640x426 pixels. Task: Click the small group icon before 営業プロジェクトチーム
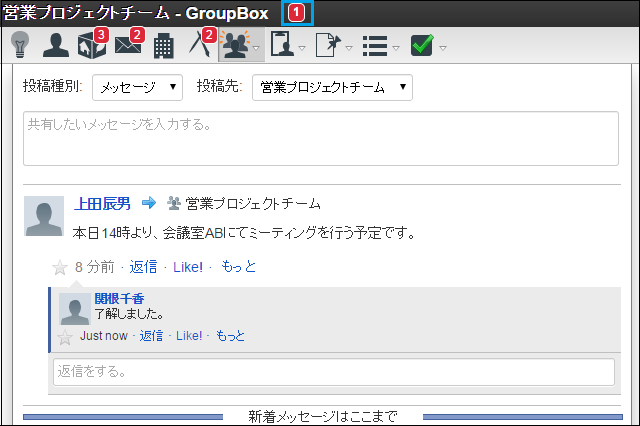pos(174,203)
